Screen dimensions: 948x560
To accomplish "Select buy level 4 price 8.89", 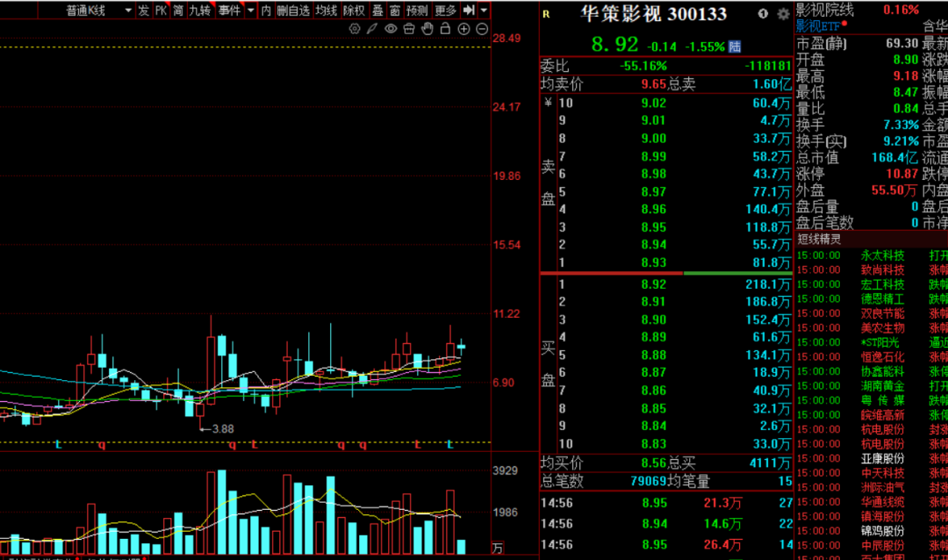I will (x=654, y=337).
